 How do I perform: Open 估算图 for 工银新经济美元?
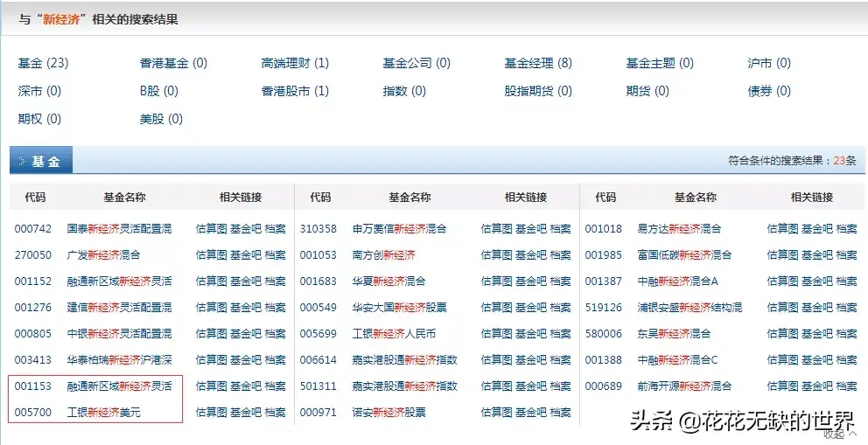(211, 412)
